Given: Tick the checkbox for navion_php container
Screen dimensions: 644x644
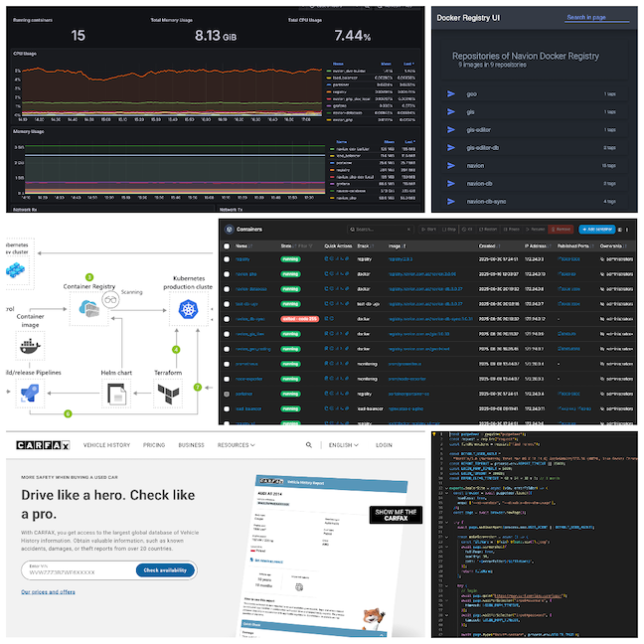Looking at the screenshot, I should pos(227,274).
